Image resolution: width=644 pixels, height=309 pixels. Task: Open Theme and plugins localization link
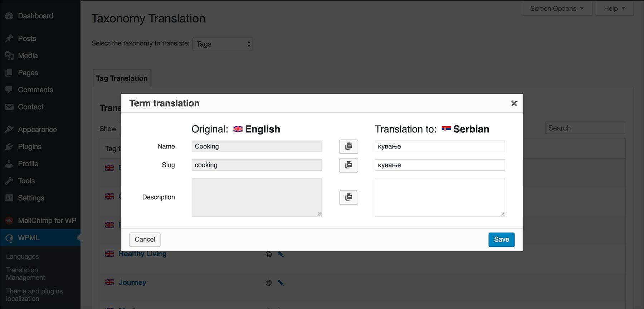tap(34, 295)
